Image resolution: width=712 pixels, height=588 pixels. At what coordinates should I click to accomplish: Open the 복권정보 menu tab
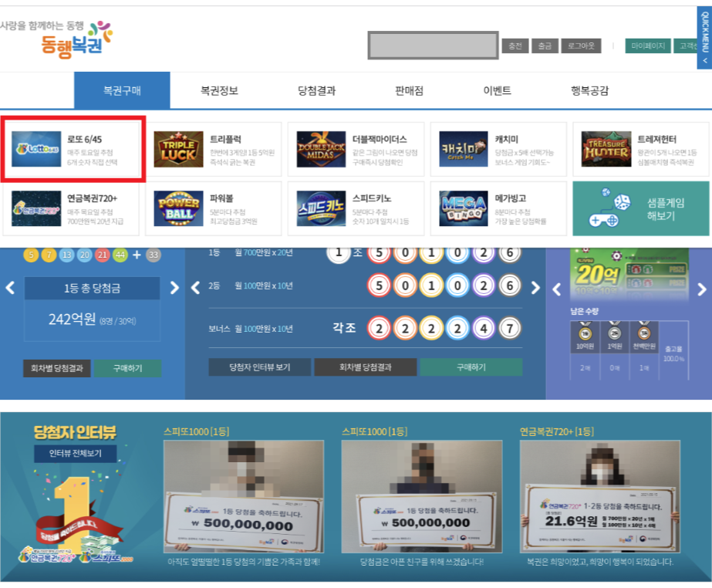coord(219,90)
